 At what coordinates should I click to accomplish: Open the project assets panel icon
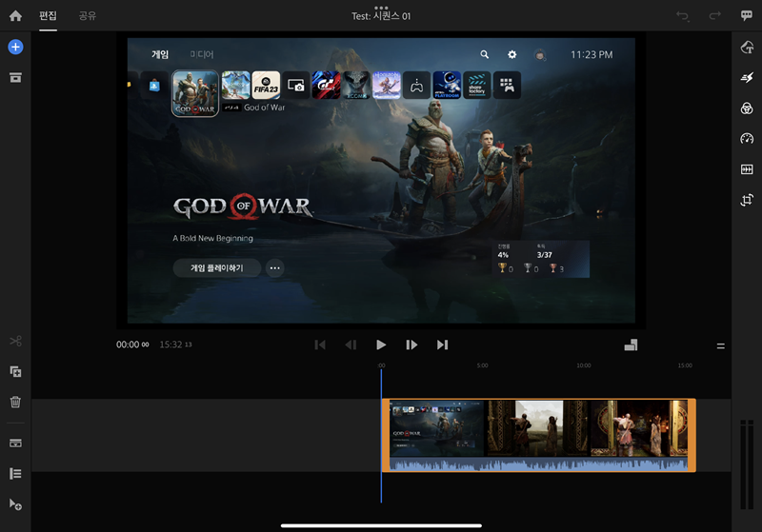15,78
